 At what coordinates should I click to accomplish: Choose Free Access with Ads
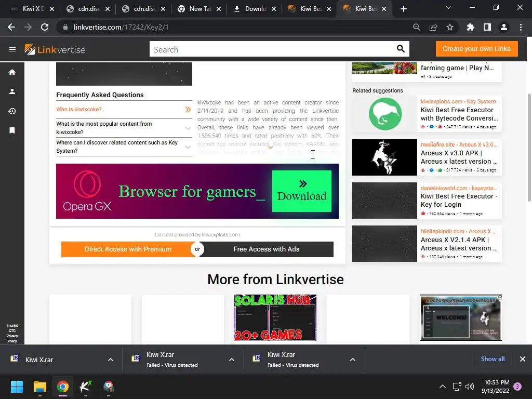(267, 249)
